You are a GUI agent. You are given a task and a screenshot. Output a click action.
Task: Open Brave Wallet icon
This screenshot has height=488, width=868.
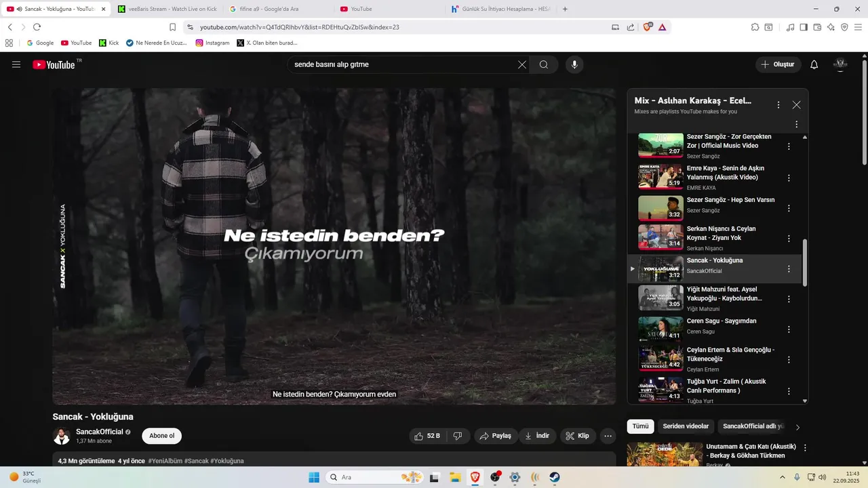[817, 27]
